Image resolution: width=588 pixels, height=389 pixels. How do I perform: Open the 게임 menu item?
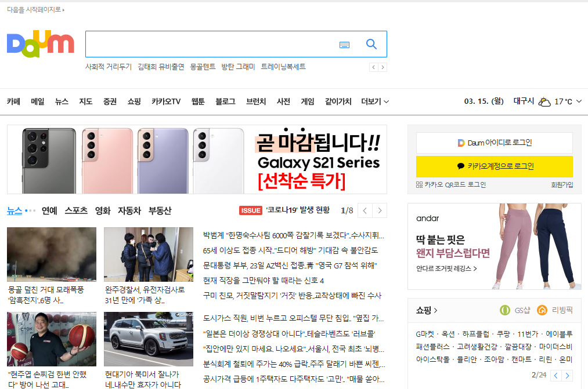pyautogui.click(x=308, y=101)
